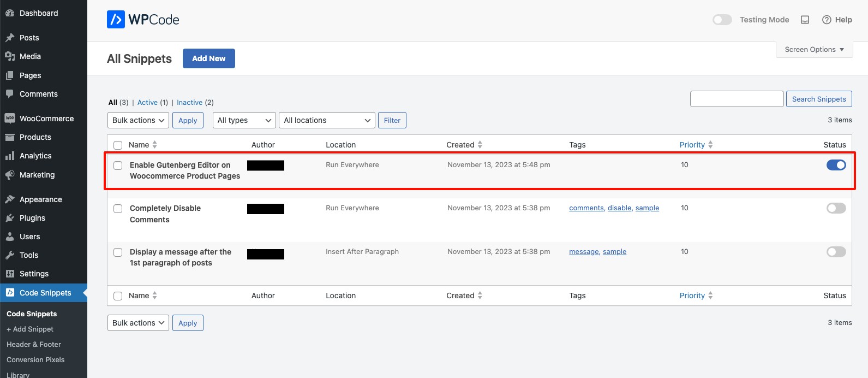
Task: Open the Conversion Pixels submenu item
Action: coord(35,359)
